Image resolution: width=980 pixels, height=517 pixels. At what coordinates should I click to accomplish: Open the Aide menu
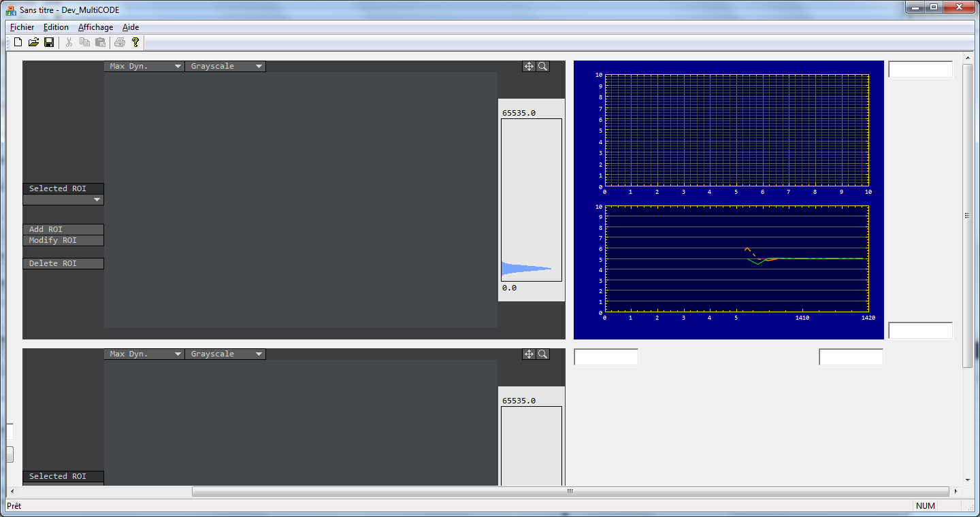tap(131, 27)
